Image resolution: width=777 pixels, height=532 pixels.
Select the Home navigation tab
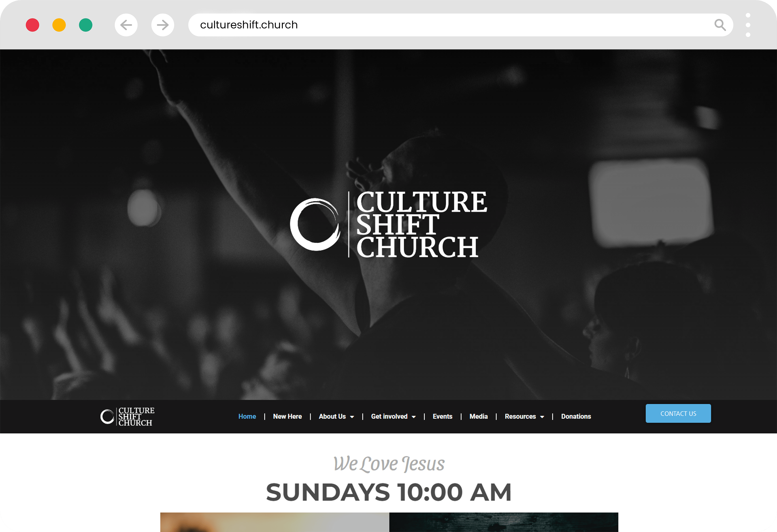pyautogui.click(x=247, y=416)
